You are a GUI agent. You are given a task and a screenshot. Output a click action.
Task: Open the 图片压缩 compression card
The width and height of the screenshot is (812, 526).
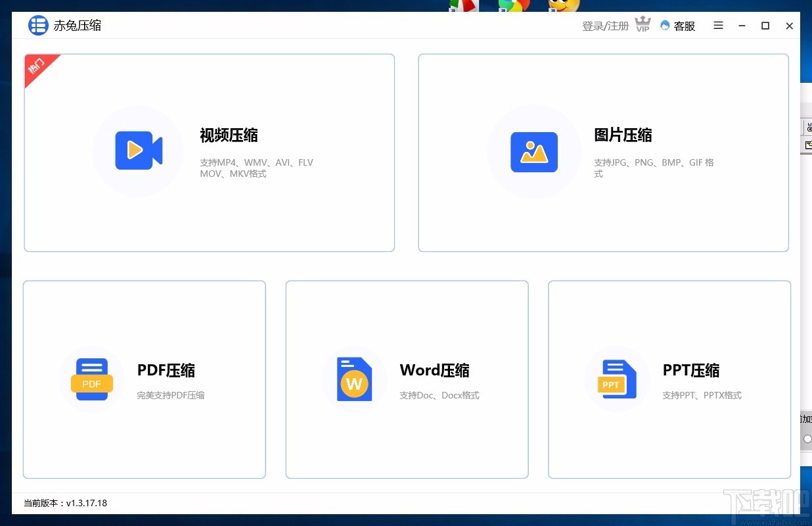pyautogui.click(x=603, y=153)
